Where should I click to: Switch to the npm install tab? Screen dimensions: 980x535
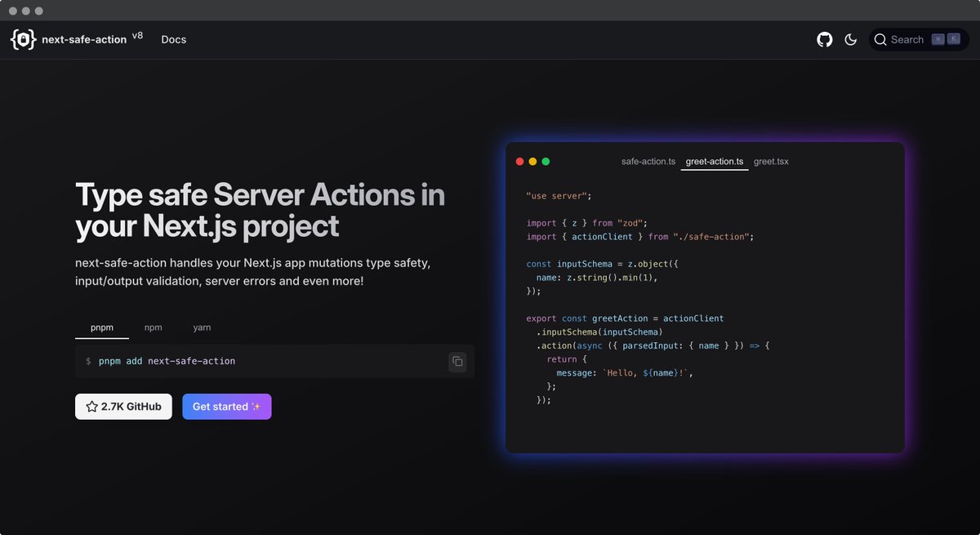click(154, 327)
